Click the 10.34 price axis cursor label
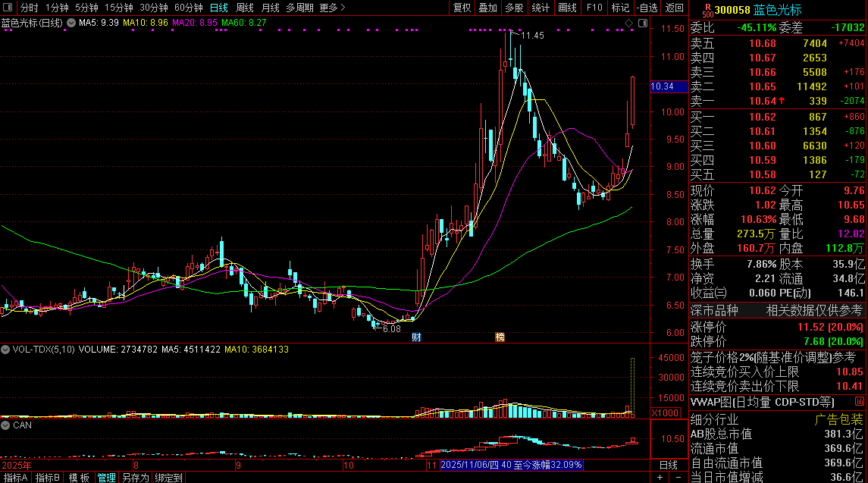Screen dimensions: 868x483 tap(669, 86)
